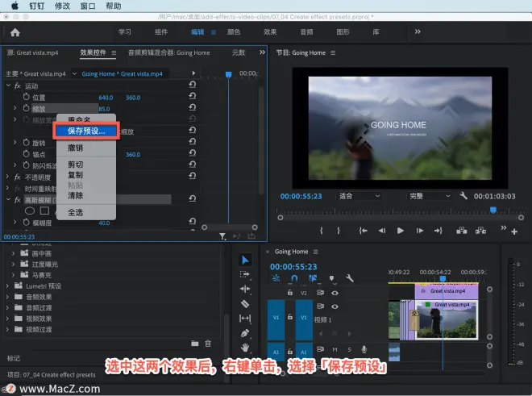
Task: Select the Selection arrow tool
Action: [x=245, y=261]
